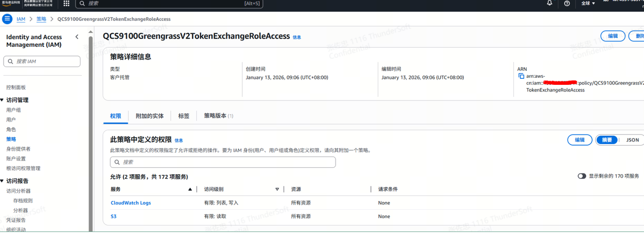
Task: Open the AWS services grid menu
Action: pyautogui.click(x=67, y=4)
